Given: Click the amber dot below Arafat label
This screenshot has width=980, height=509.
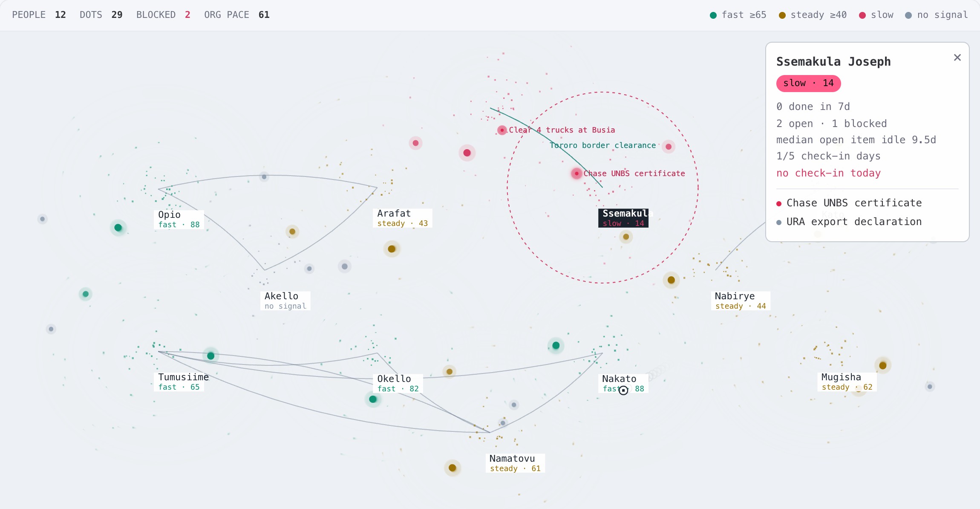Looking at the screenshot, I should [392, 249].
